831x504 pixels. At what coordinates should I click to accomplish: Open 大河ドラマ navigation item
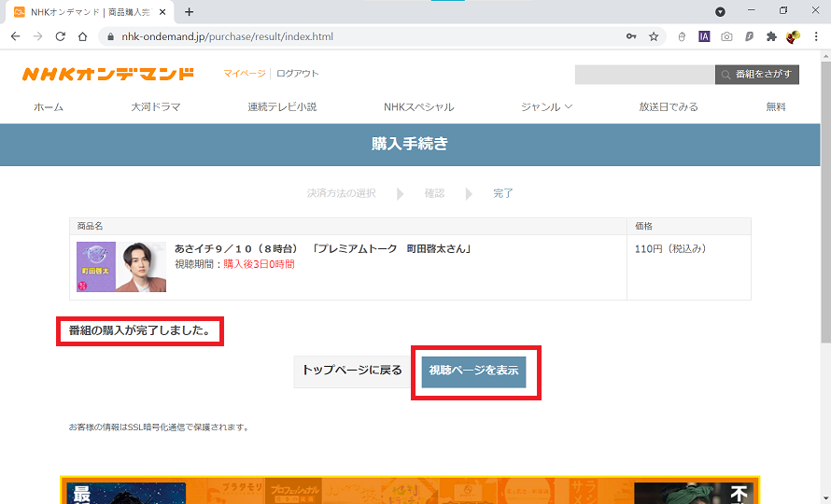coord(156,106)
